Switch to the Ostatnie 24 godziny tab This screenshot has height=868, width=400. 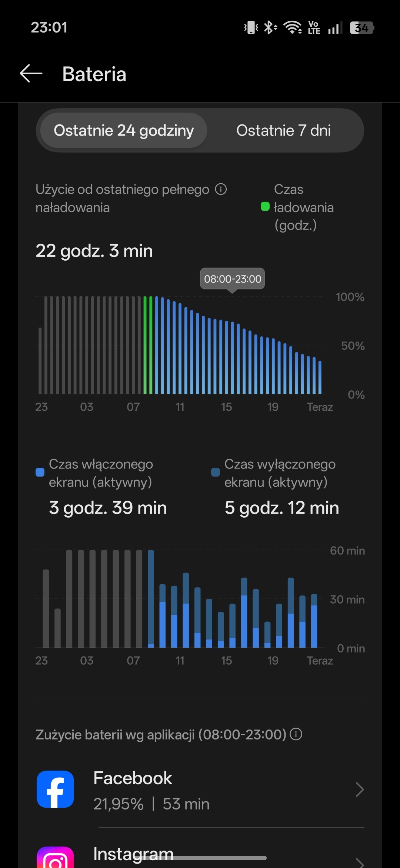point(124,130)
